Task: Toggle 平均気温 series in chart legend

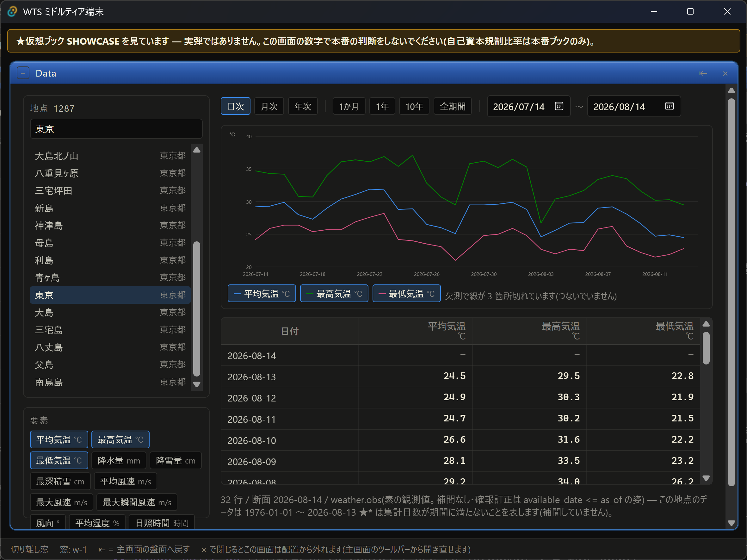Action: coord(262,294)
